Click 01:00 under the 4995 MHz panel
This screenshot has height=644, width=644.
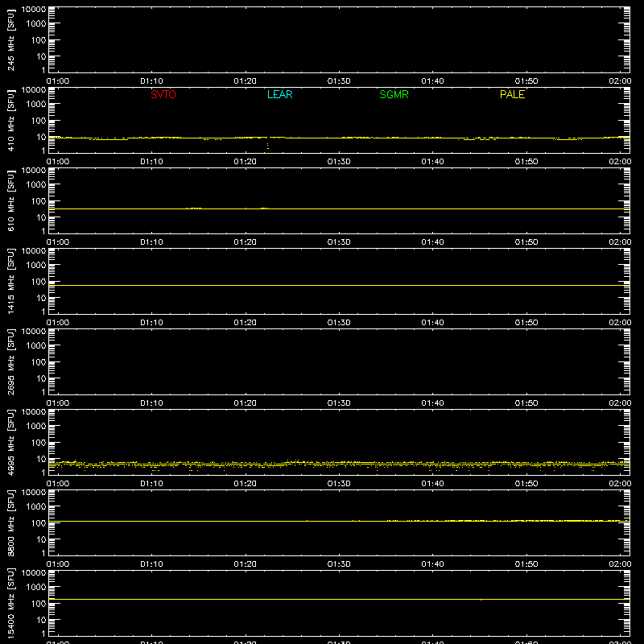tap(58, 484)
